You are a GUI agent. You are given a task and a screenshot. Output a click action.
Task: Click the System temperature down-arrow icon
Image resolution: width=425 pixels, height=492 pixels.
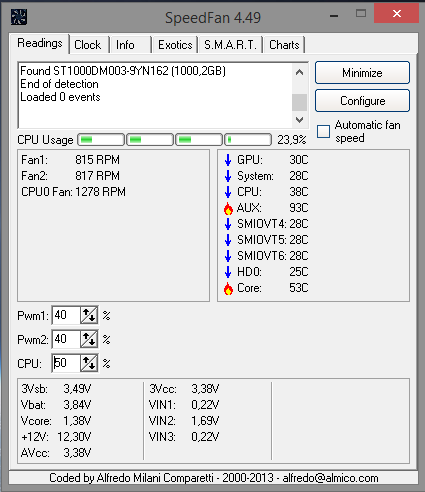pyautogui.click(x=228, y=176)
